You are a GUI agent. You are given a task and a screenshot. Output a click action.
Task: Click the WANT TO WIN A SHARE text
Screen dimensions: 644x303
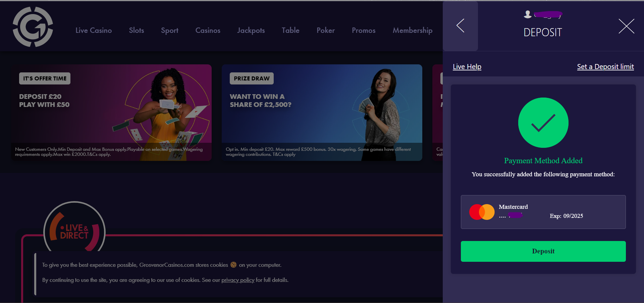point(260,101)
